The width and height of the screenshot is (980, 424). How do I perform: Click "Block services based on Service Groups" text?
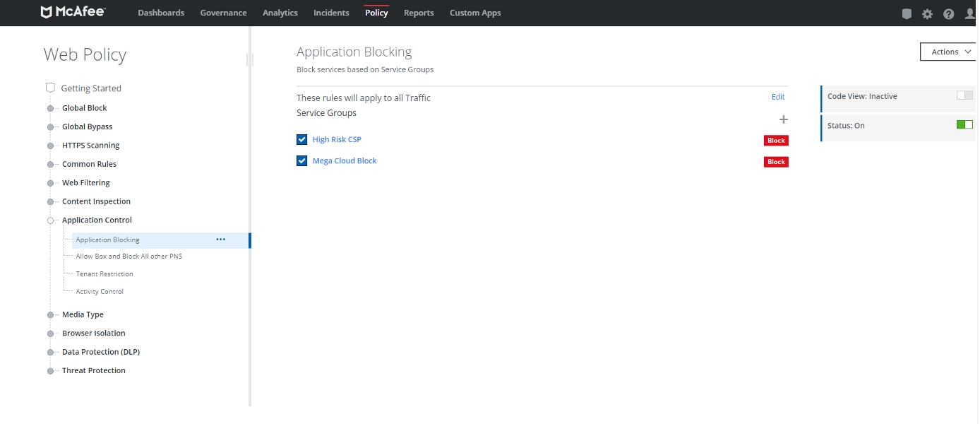[x=365, y=69]
